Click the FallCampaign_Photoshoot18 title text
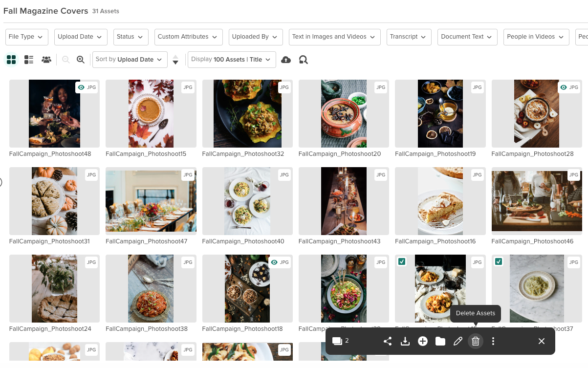Viewport: 588px width, 368px height. point(242,329)
